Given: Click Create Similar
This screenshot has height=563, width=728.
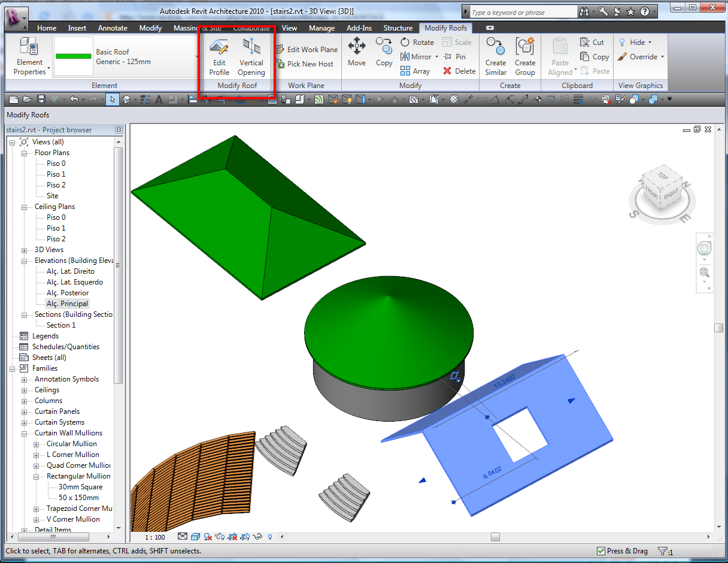Looking at the screenshot, I should click(x=496, y=56).
